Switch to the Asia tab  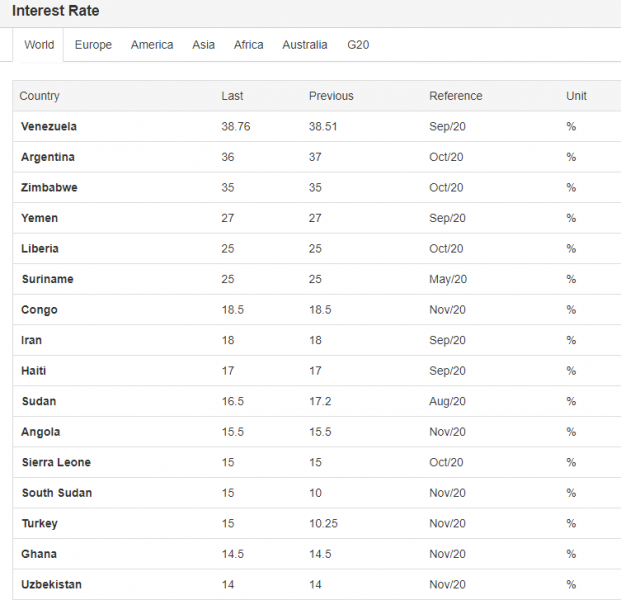pyautogui.click(x=203, y=45)
